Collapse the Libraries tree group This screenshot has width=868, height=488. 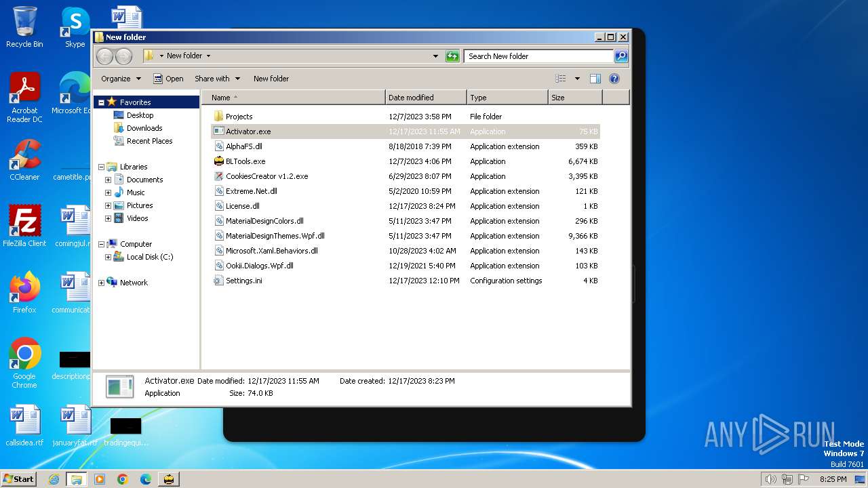(101, 167)
